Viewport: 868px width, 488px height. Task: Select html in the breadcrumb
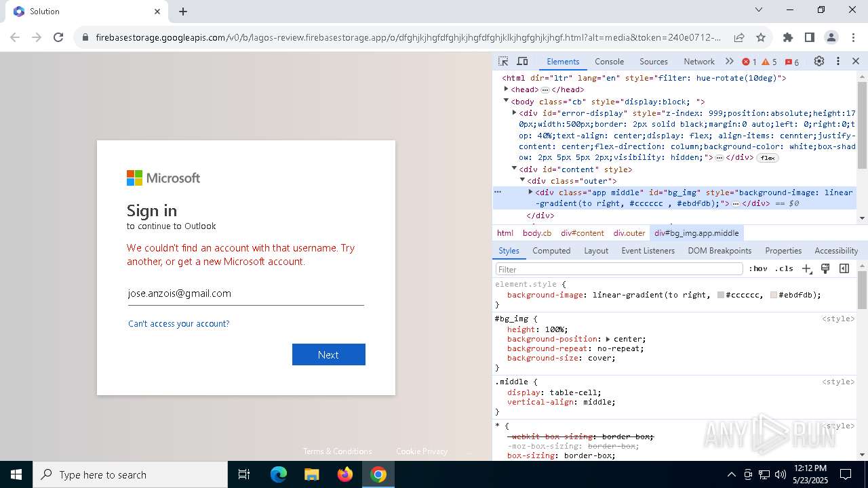click(505, 232)
